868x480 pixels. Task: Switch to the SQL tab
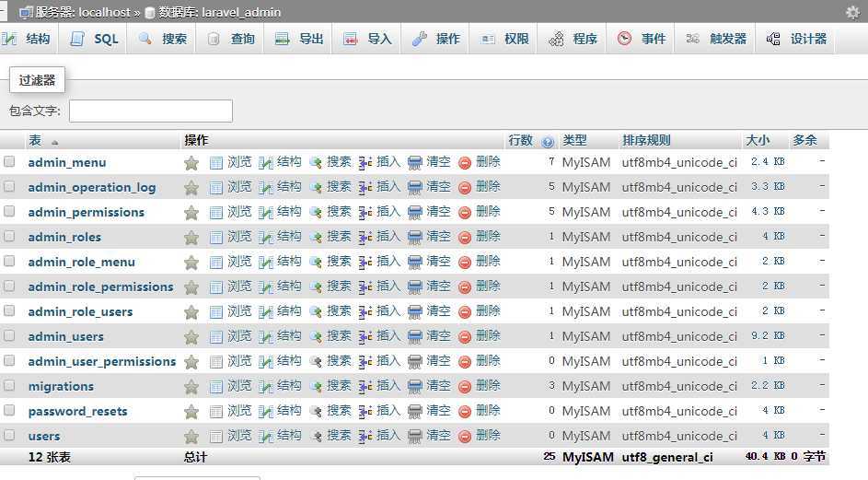point(94,39)
